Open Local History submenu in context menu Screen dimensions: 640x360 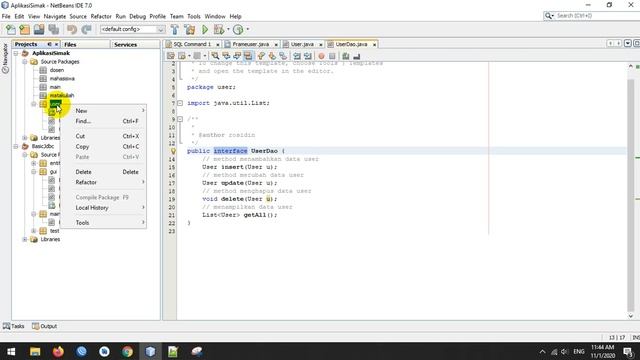(105, 208)
